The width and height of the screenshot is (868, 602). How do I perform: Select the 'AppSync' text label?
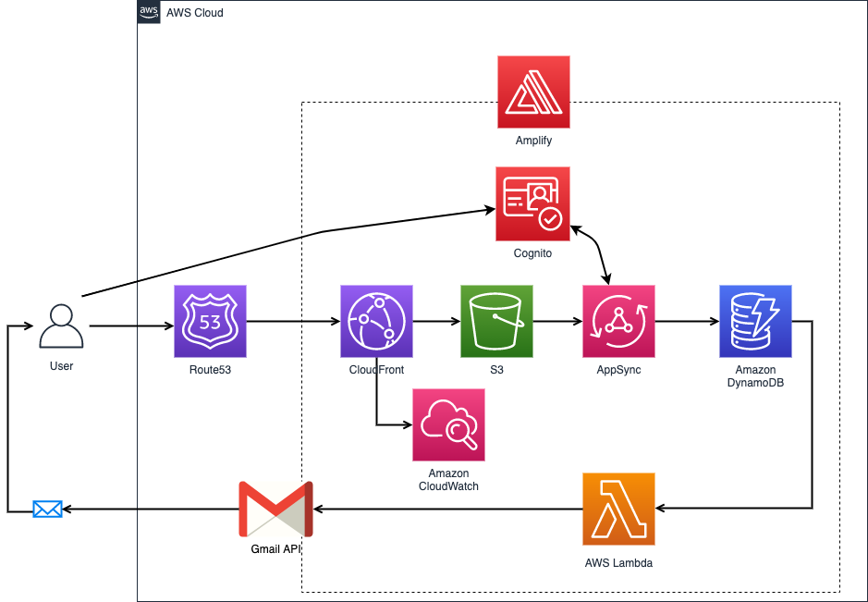[x=619, y=369]
